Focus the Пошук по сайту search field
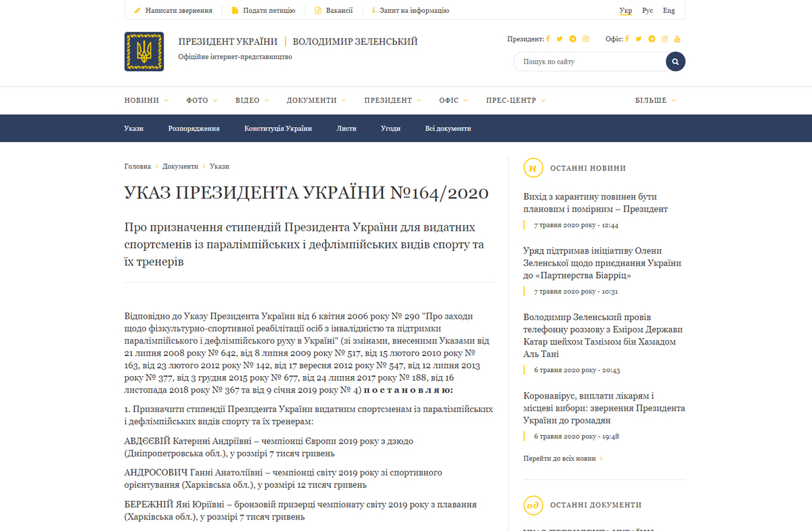The image size is (812, 531). point(589,62)
